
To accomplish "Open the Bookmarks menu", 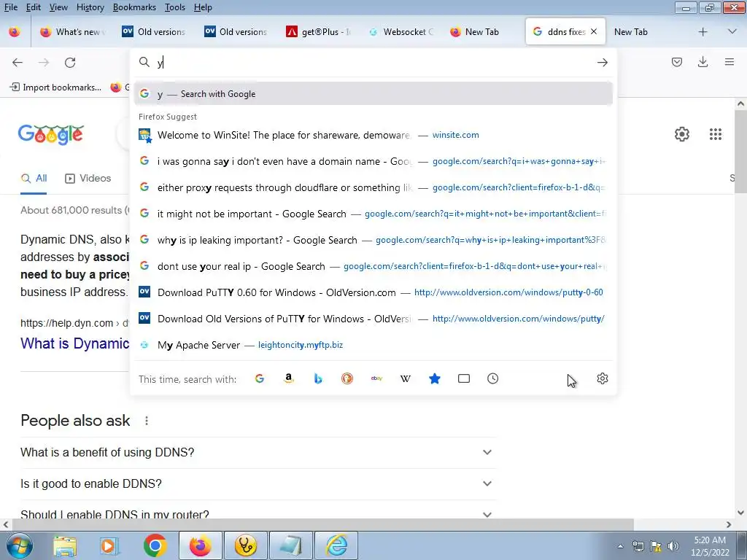I will coord(134,7).
